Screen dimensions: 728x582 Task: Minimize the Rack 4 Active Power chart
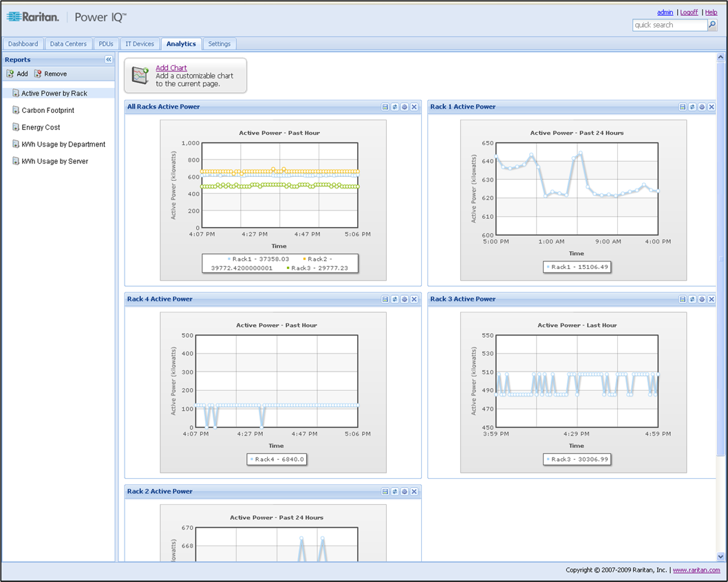click(x=385, y=299)
